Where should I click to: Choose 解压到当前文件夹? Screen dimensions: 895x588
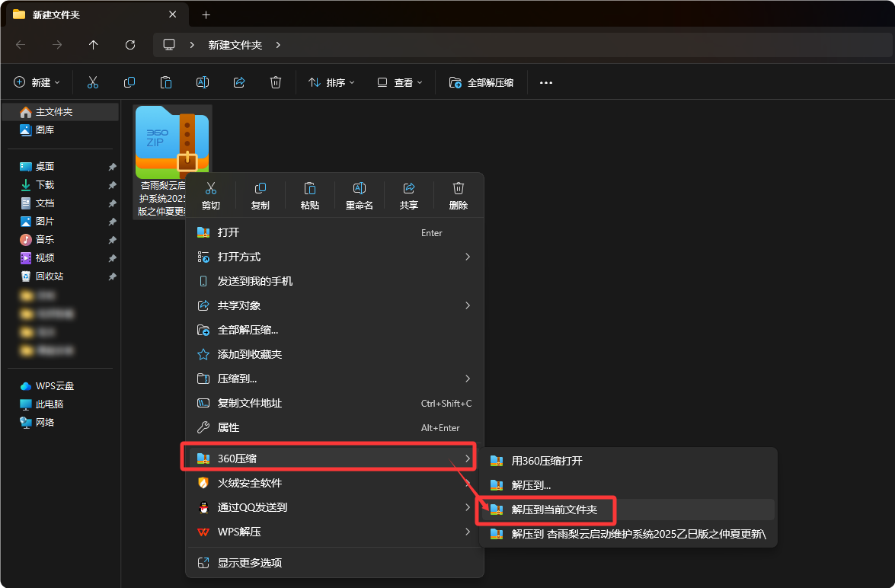tap(628, 510)
